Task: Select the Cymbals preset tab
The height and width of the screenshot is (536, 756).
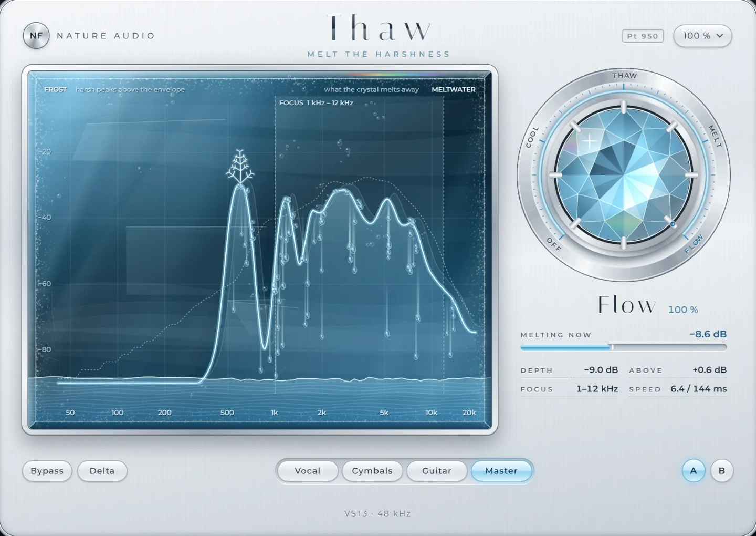Action: 372,471
